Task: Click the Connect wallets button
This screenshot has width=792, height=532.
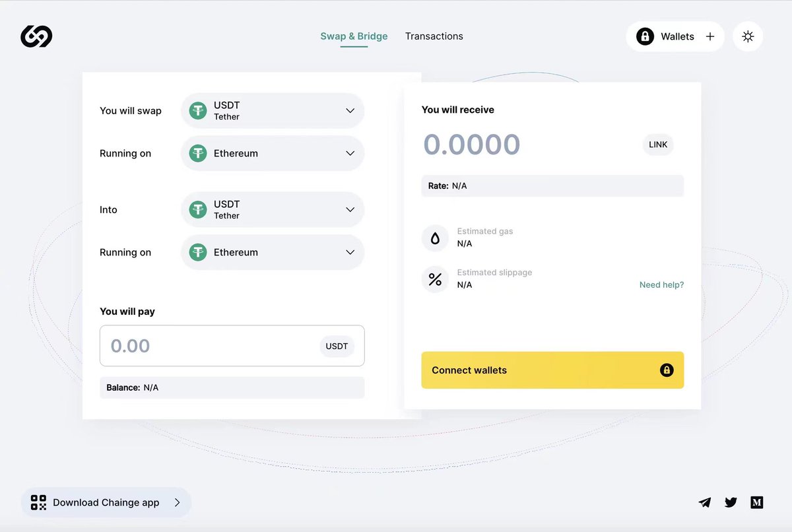Action: [552, 370]
